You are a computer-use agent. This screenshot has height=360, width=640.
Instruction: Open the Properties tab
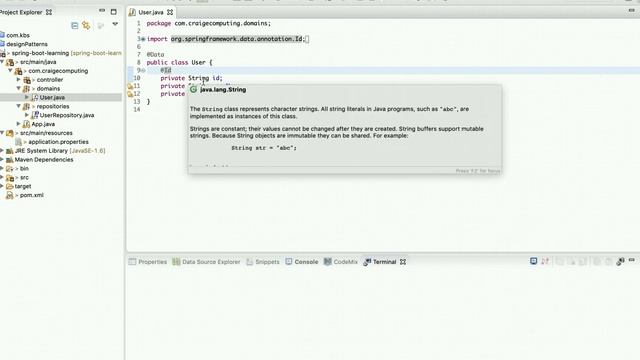pyautogui.click(x=148, y=262)
